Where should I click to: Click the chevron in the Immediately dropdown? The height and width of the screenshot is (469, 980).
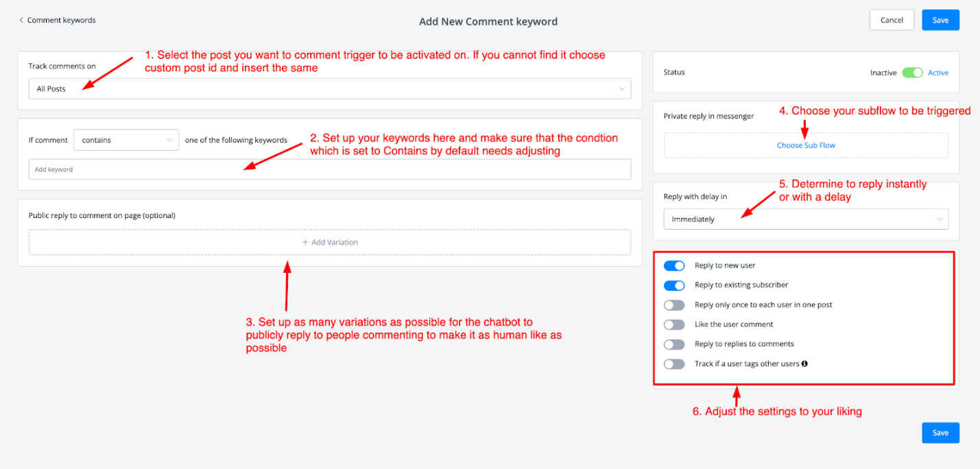pos(939,219)
